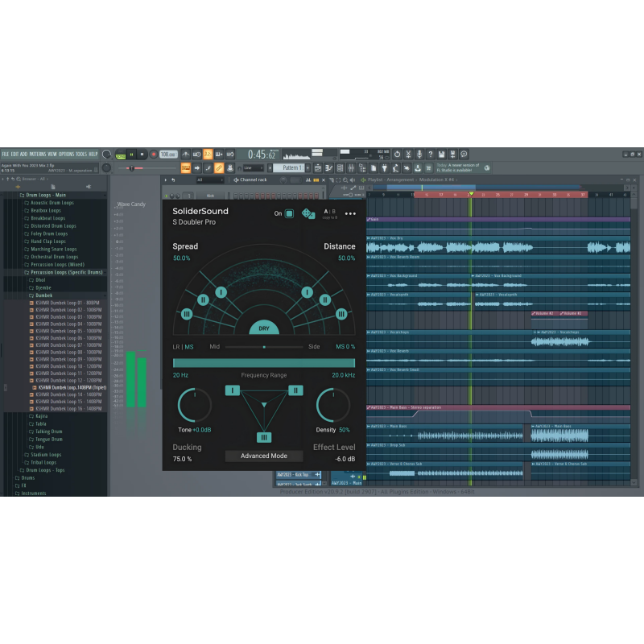Toggle the A/B comparison in S Doubler Pro
The image size is (644, 644).
tap(329, 212)
